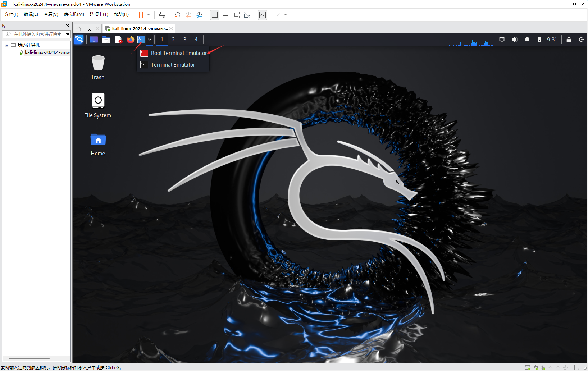This screenshot has height=371, width=588.
Task: Open the Home folder desktop icon
Action: click(x=98, y=145)
